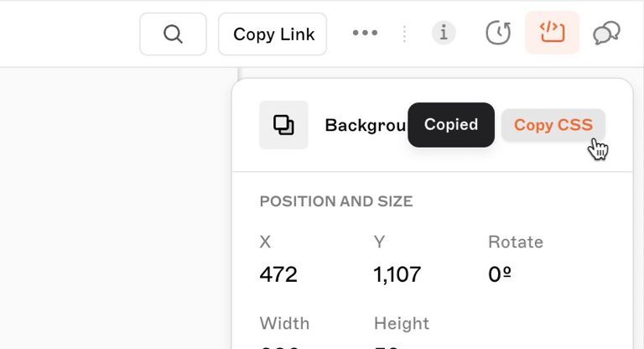Image resolution: width=644 pixels, height=349 pixels.
Task: Click the Width label
Action: coord(284,324)
